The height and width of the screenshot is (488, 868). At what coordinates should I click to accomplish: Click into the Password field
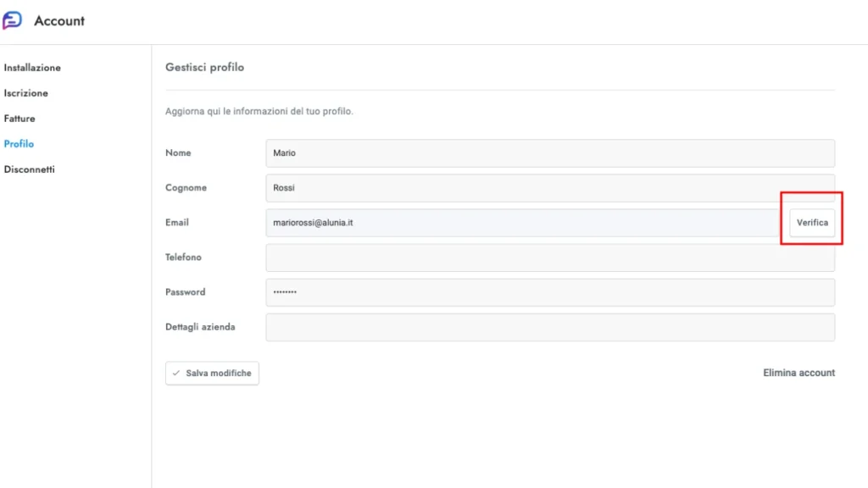pos(549,292)
